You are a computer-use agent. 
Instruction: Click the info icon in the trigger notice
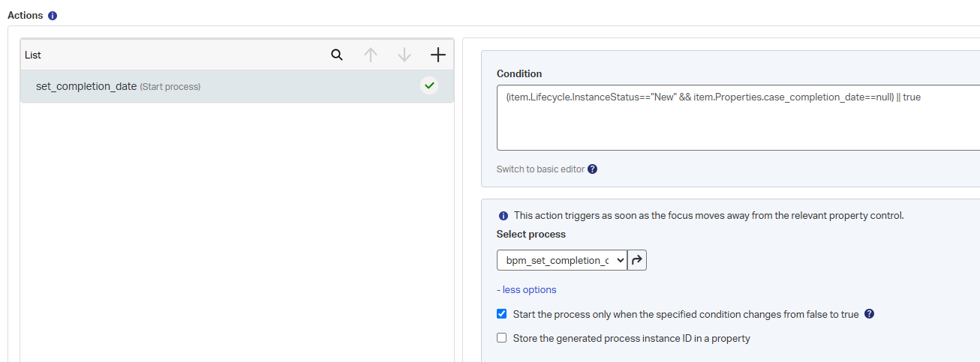tap(504, 216)
